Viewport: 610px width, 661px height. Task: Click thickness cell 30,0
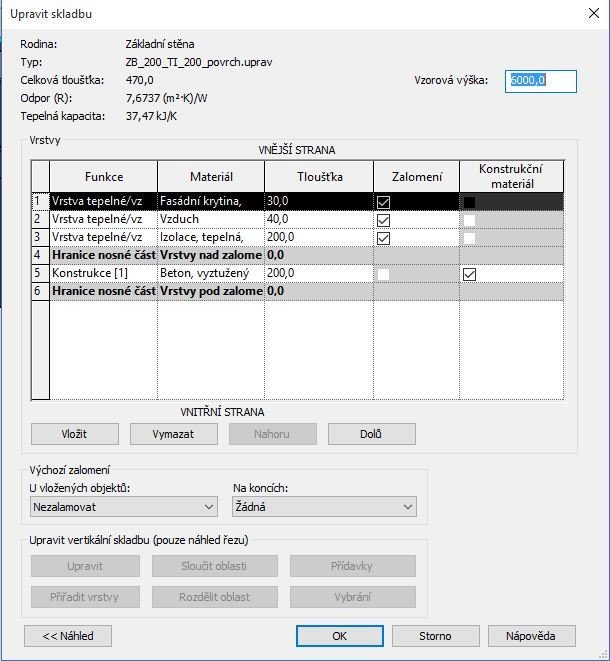tap(319, 201)
